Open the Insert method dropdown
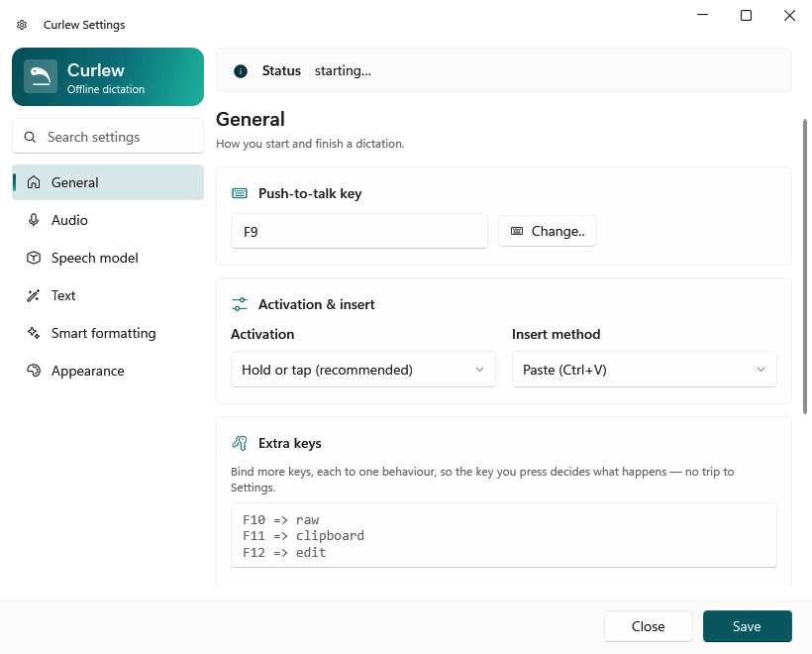Screen dimensions: 812x654 point(645,370)
